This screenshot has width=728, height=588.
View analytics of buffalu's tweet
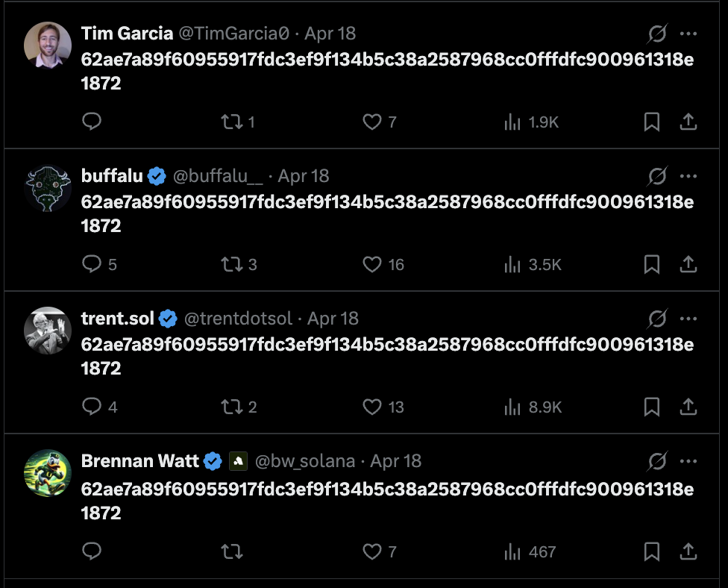[x=512, y=264]
